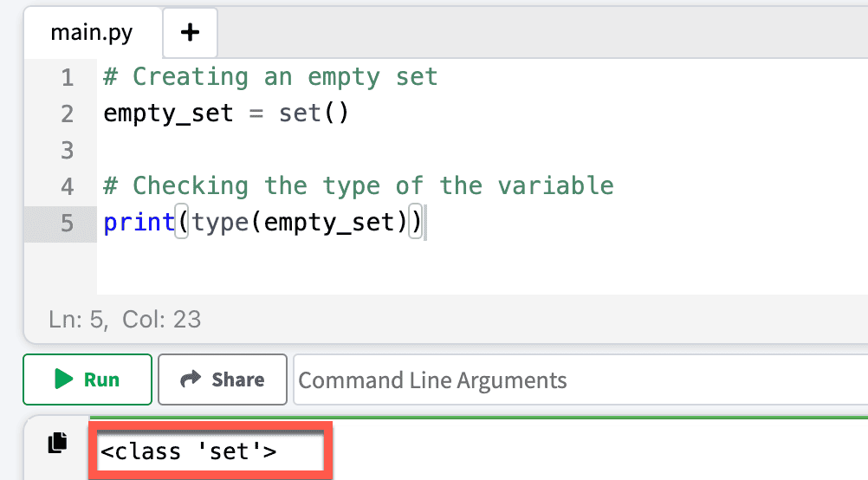This screenshot has width=868, height=480.
Task: Add a new file with the plus button
Action: click(190, 33)
